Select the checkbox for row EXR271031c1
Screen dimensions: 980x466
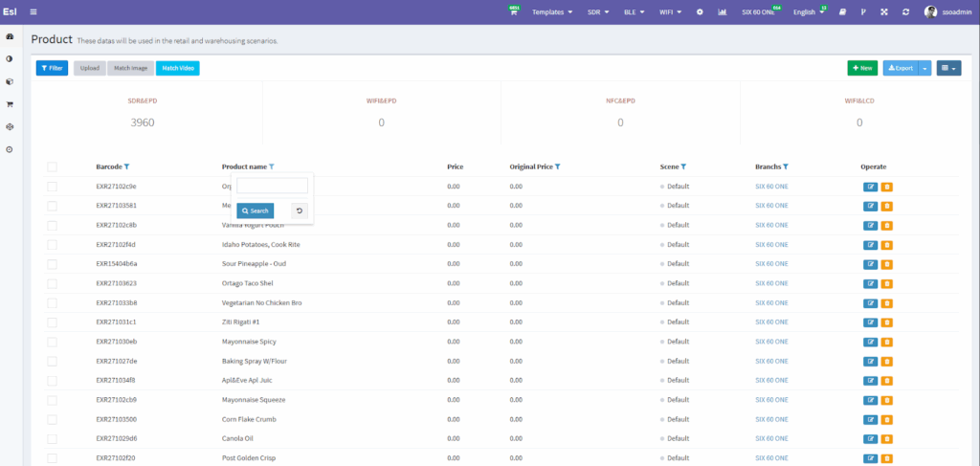pyautogui.click(x=52, y=322)
